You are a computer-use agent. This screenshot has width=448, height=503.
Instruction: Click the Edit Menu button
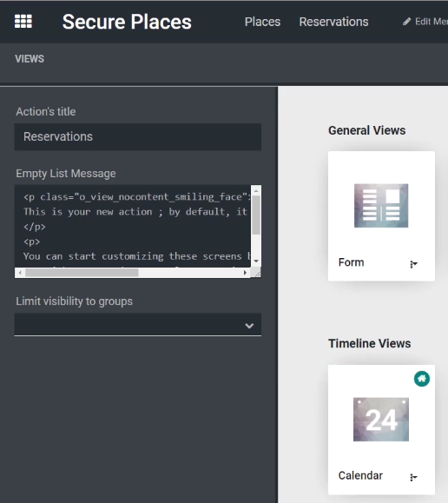pos(425,22)
